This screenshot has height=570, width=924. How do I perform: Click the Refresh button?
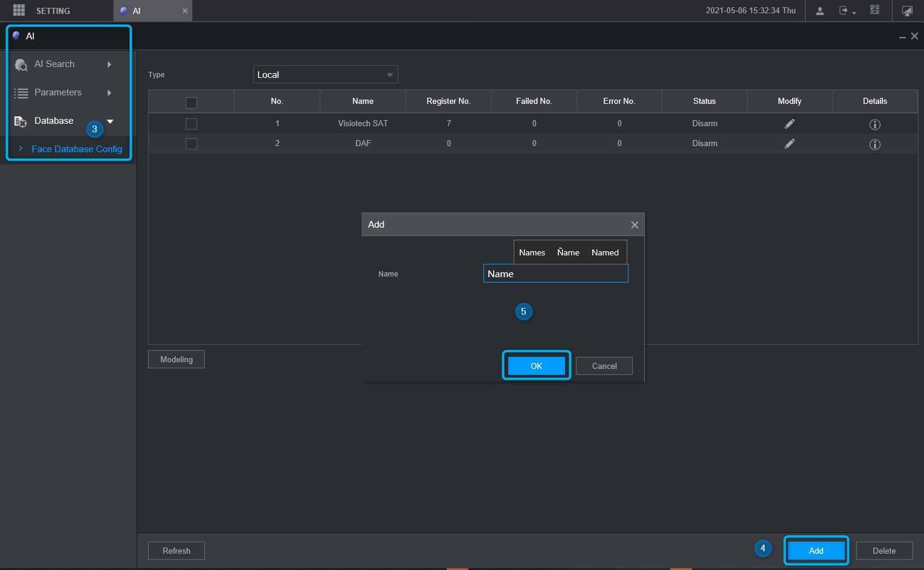point(176,551)
